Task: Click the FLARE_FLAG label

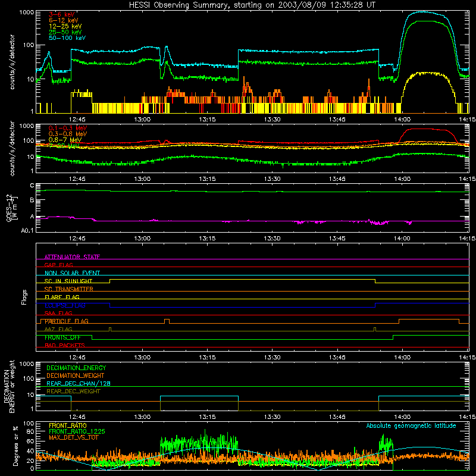Action: 62,297
